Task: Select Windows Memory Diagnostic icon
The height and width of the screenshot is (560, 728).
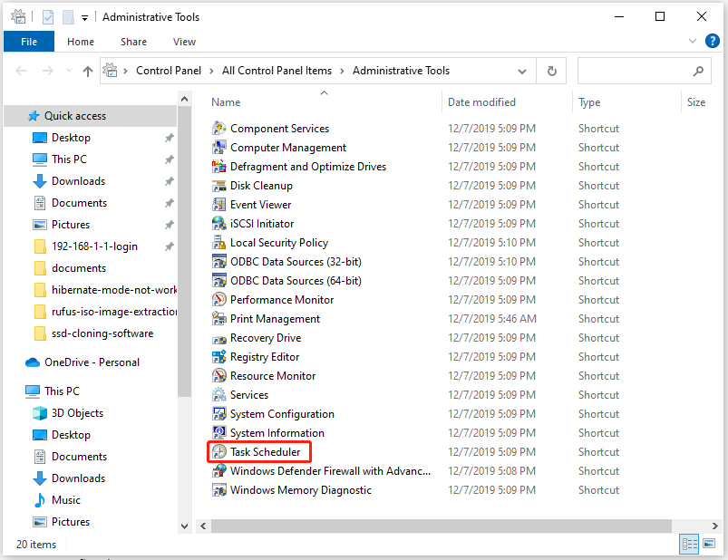Action: (x=218, y=490)
